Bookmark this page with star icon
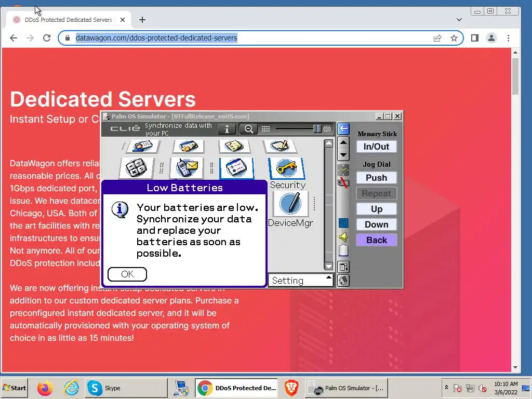The image size is (532, 399). tap(454, 38)
